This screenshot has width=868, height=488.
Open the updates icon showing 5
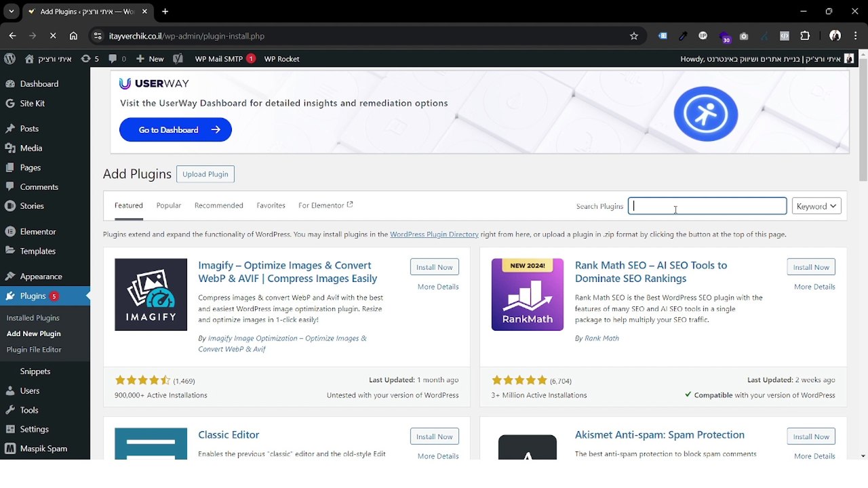(90, 59)
